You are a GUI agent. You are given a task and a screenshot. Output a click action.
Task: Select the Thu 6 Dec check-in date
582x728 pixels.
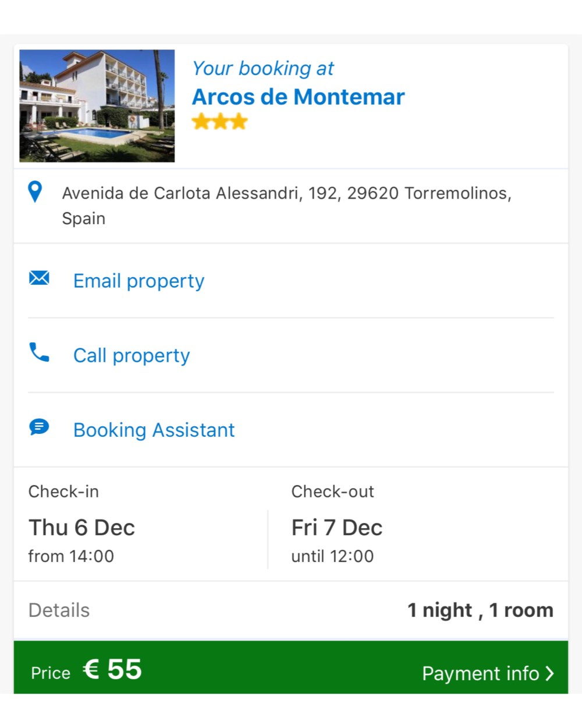tap(81, 528)
